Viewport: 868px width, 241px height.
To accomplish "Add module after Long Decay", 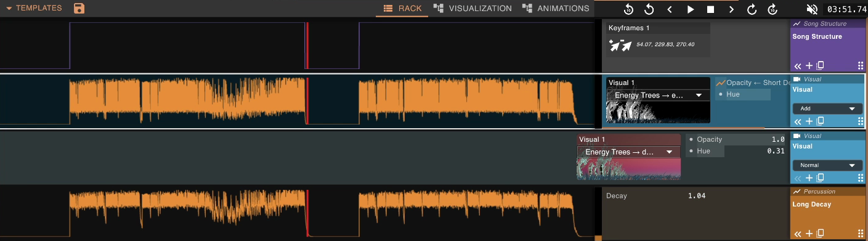I will (x=809, y=234).
